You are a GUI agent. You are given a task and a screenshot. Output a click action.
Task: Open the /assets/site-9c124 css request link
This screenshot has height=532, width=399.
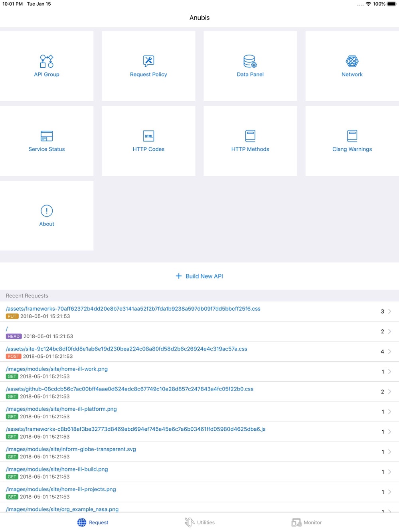(126, 349)
